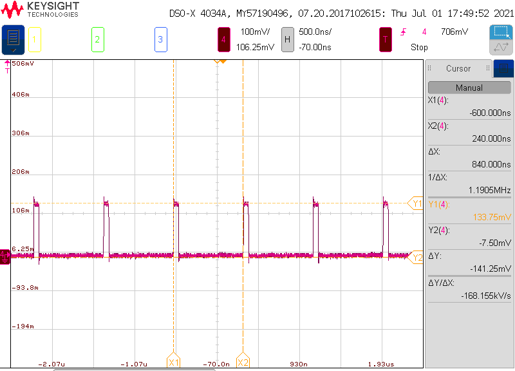Open the horizontal H settings icon
The height and width of the screenshot is (371, 515).
pos(287,40)
